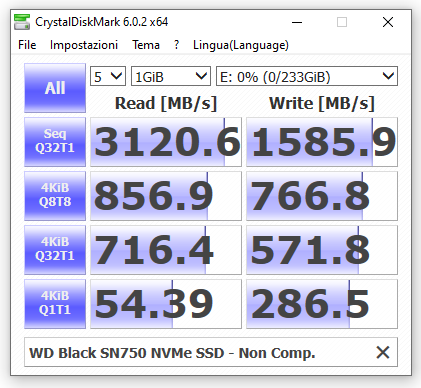Click the CrystalDiskMark app icon in title bar
Image resolution: width=421 pixels, height=388 pixels.
(22, 22)
